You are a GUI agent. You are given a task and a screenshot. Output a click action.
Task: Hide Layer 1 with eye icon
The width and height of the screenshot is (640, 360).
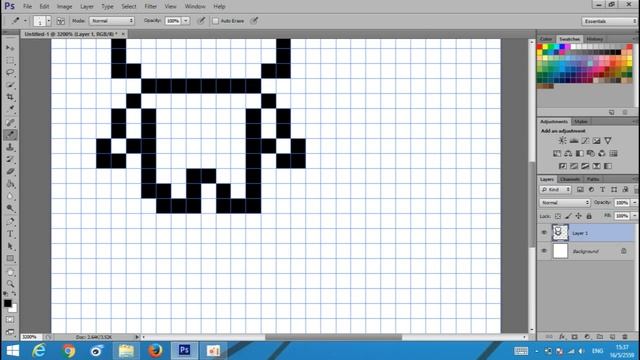[x=544, y=233]
